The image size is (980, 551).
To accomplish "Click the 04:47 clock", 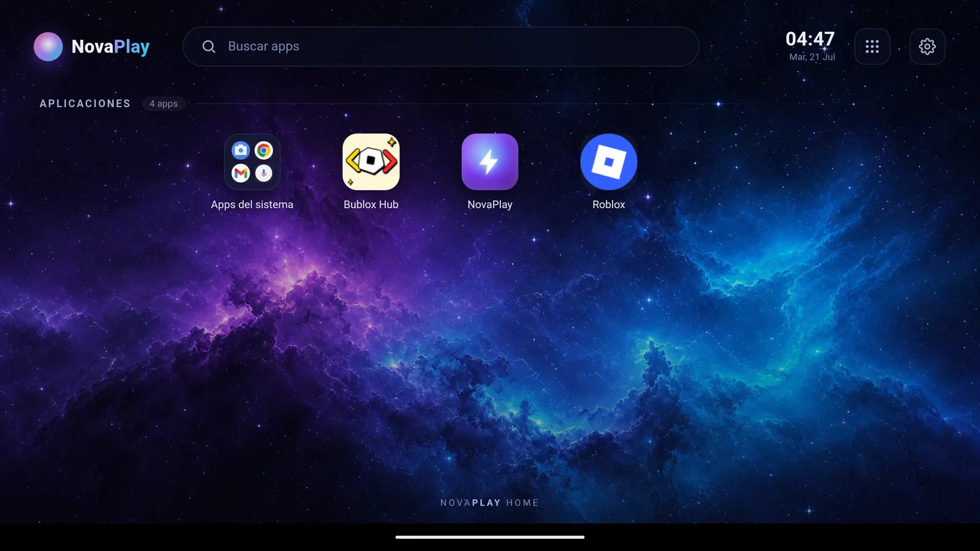I will pyautogui.click(x=810, y=39).
